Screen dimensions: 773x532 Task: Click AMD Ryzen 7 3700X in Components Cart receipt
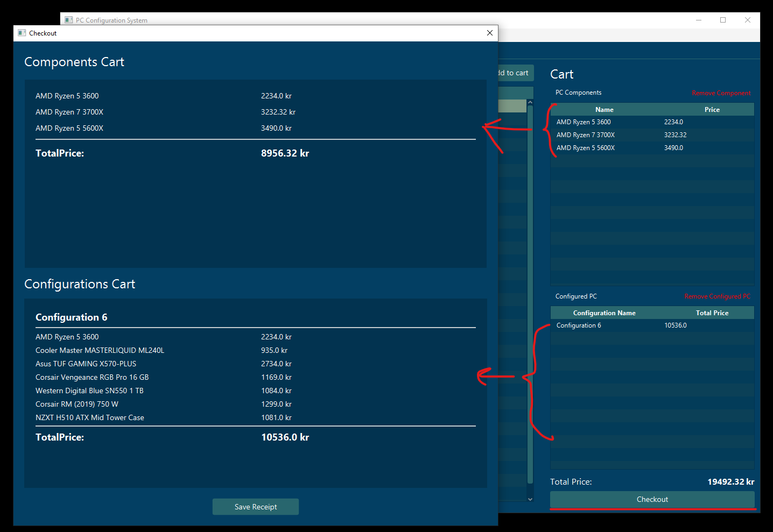pos(69,112)
